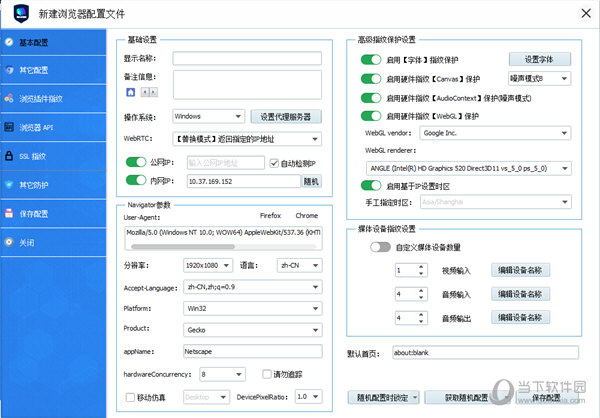This screenshot has height=418, width=600.
Task: Click the 其它防护 shield icon
Action: (9, 185)
